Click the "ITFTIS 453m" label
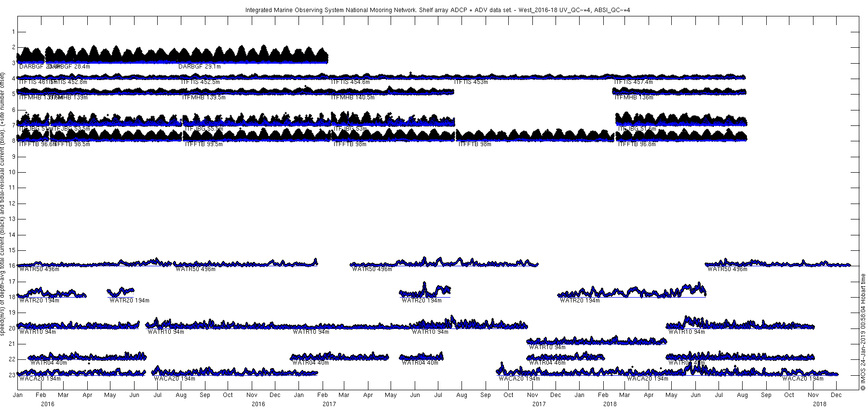 [x=471, y=82]
